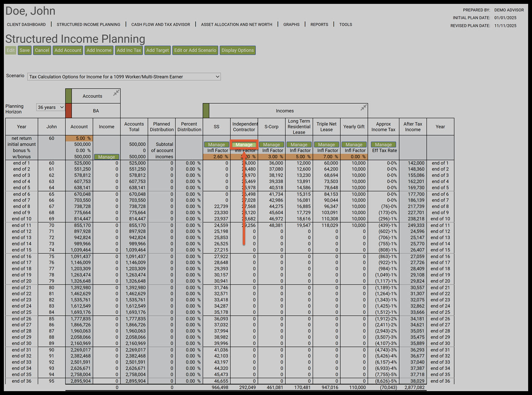Open the Scenario dropdown
The image size is (532, 395).
coord(124,77)
